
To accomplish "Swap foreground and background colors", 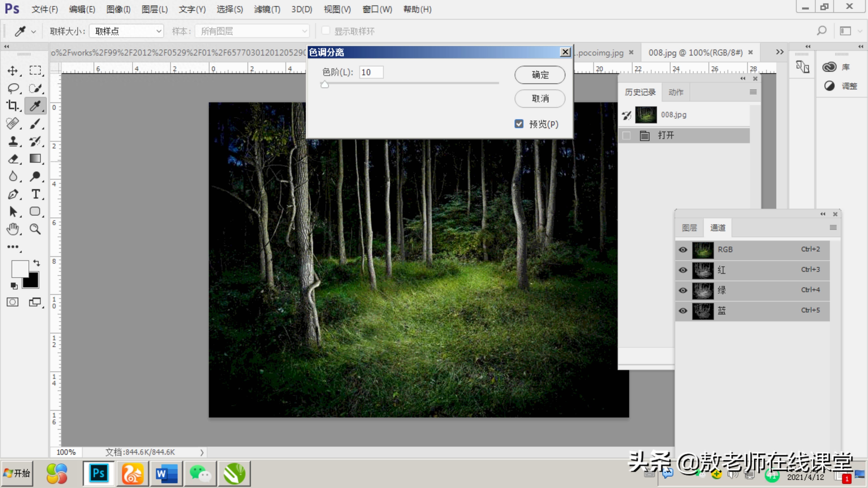I will coord(36,263).
